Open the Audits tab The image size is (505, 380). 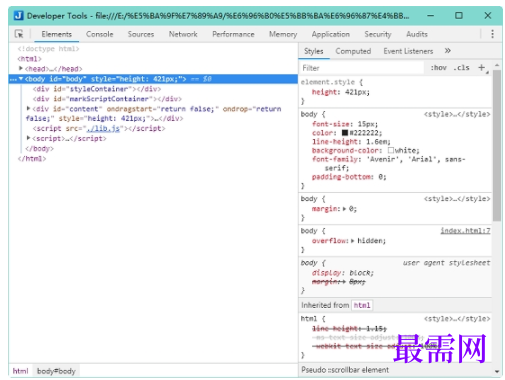417,34
